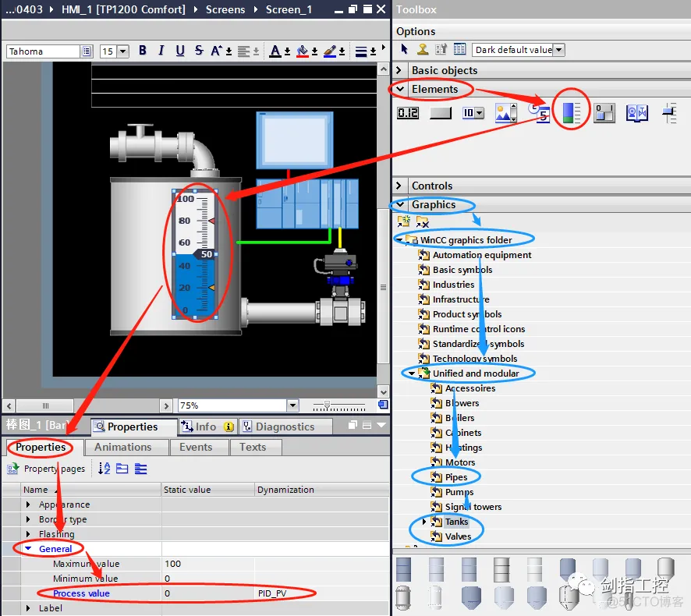Toggle bold text formatting
This screenshot has width=691, height=616.
pyautogui.click(x=143, y=51)
